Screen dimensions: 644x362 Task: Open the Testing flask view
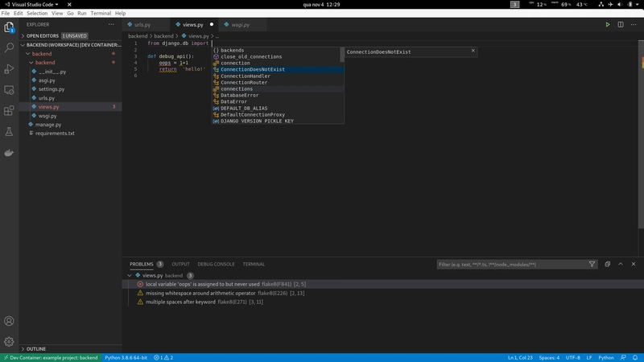tap(9, 131)
